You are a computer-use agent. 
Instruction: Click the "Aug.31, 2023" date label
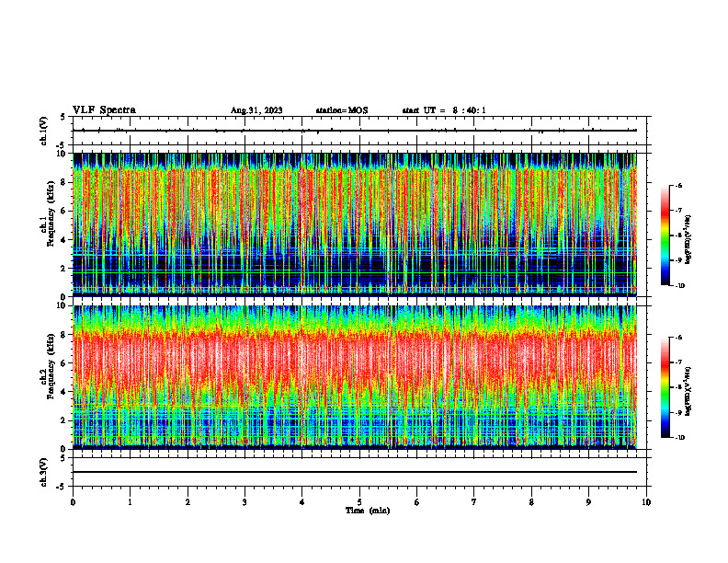[256, 110]
